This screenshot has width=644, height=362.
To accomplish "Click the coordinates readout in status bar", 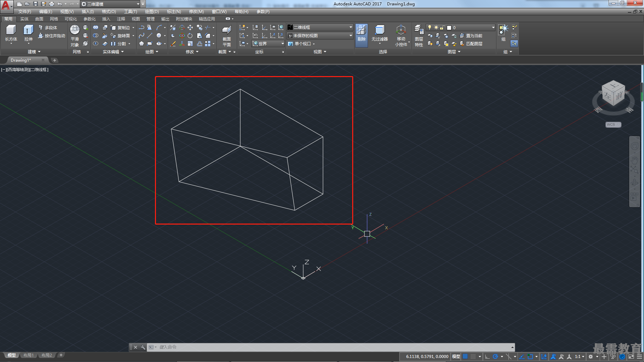I will point(427,357).
